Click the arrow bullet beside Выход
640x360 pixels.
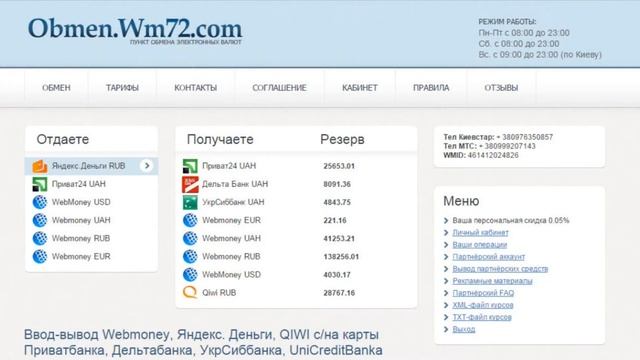pos(446,329)
